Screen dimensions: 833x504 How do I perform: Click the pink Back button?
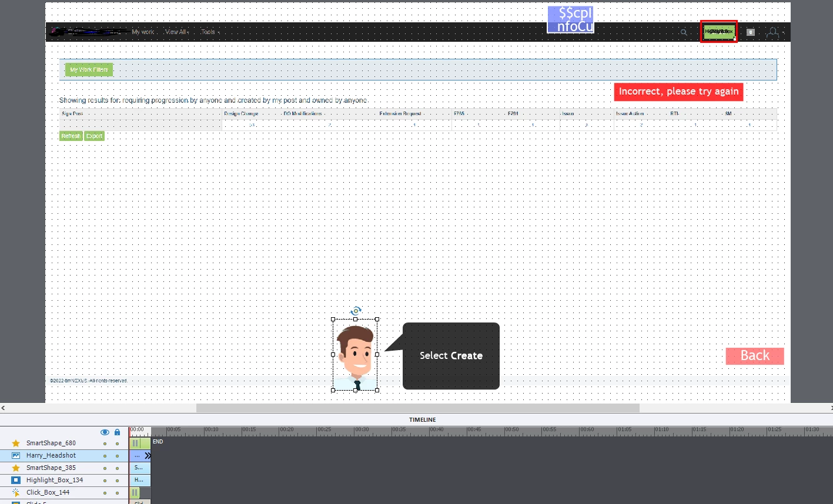[x=755, y=356]
